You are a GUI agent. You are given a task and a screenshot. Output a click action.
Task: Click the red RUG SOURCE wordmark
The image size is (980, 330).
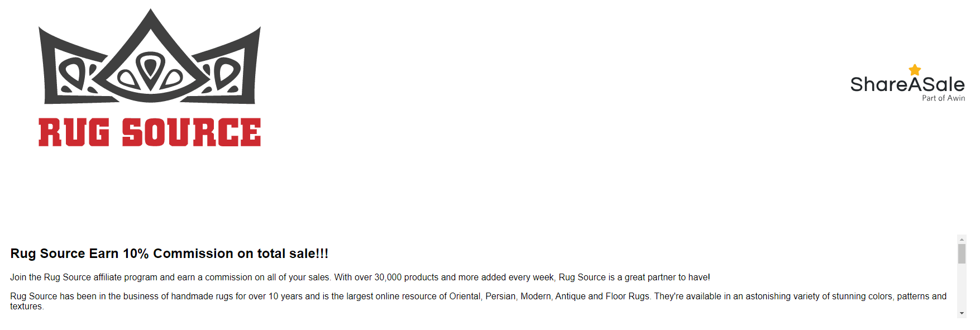pos(150,132)
